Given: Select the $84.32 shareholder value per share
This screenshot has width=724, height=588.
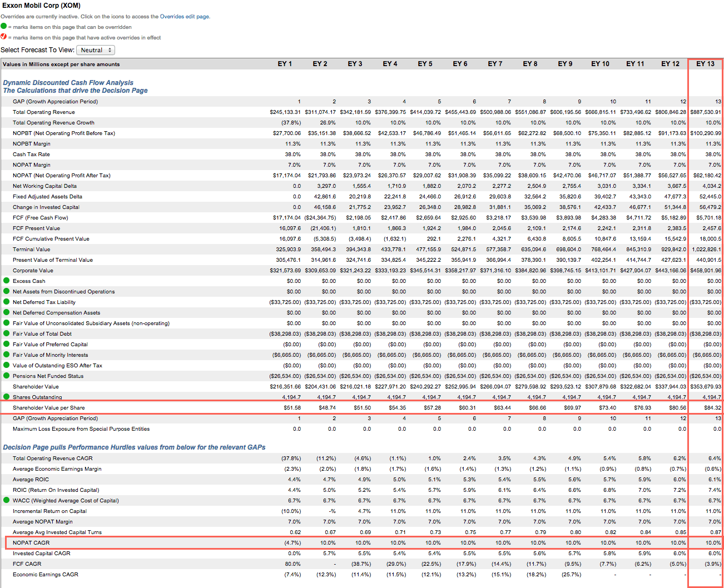Looking at the screenshot, I should [x=712, y=408].
